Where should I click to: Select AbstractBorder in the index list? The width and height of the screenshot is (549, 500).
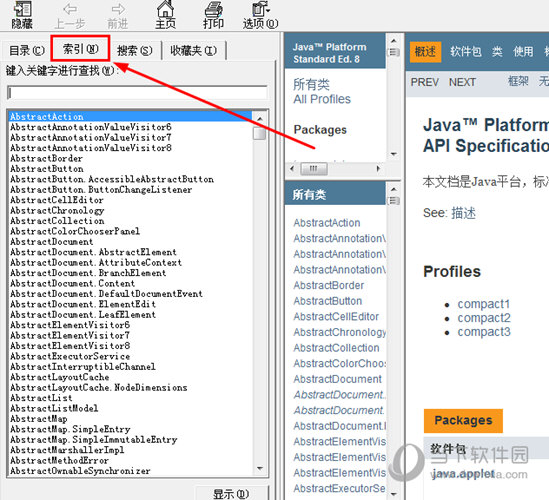[46, 159]
